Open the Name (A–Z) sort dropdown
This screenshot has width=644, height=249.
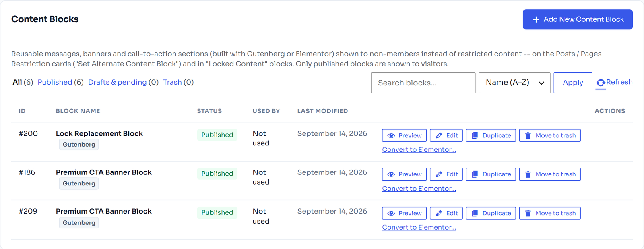pyautogui.click(x=514, y=83)
